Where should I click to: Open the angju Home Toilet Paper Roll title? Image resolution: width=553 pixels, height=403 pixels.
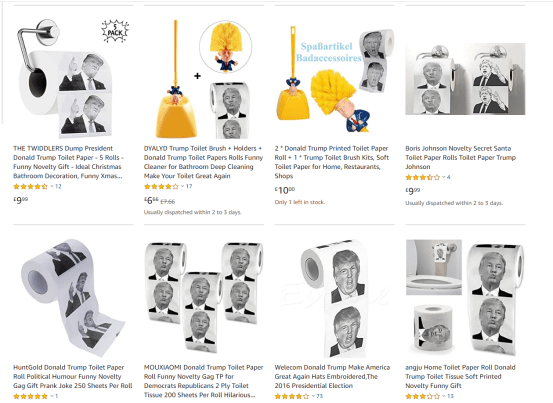tap(460, 377)
